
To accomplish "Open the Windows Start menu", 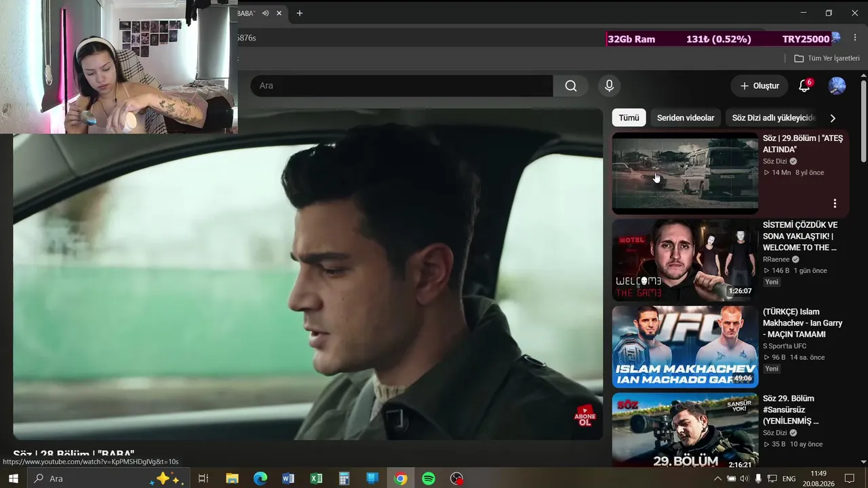I will point(13,479).
